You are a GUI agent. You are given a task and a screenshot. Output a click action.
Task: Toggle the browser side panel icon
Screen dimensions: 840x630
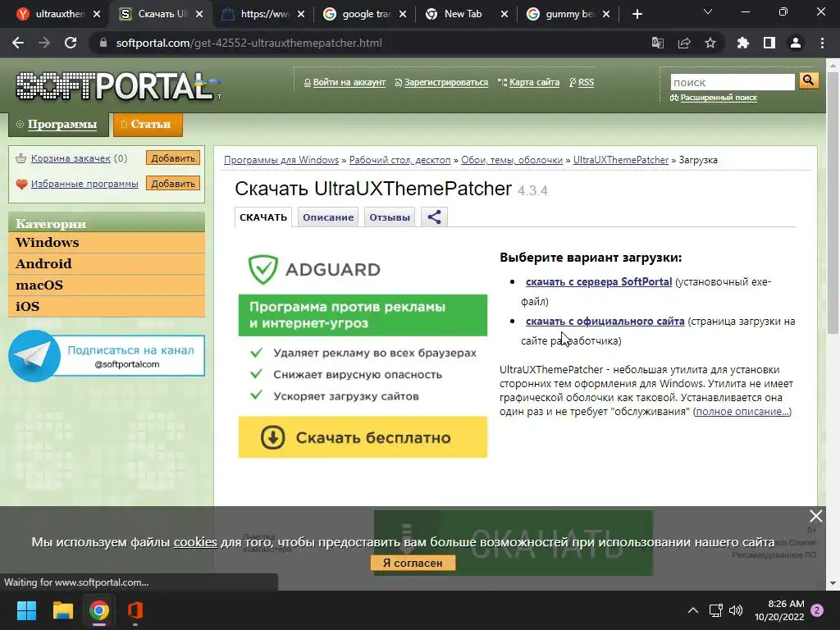pyautogui.click(x=769, y=43)
